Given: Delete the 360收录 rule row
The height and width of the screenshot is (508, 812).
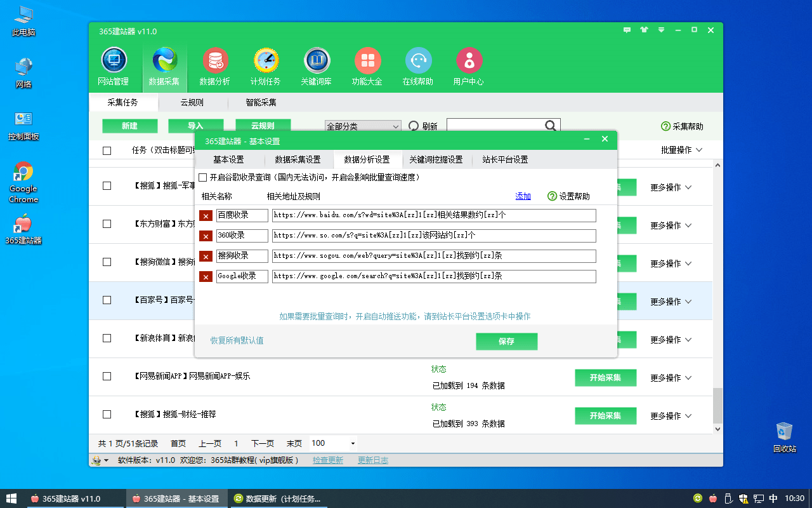Looking at the screenshot, I should tap(206, 236).
